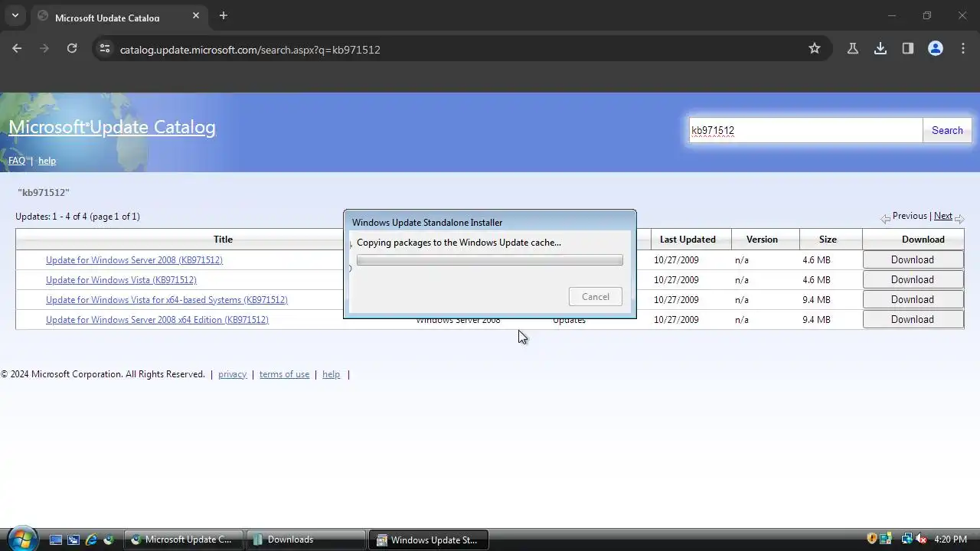This screenshot has width=980, height=551.
Task: Open site information icon in address bar
Action: click(x=105, y=49)
